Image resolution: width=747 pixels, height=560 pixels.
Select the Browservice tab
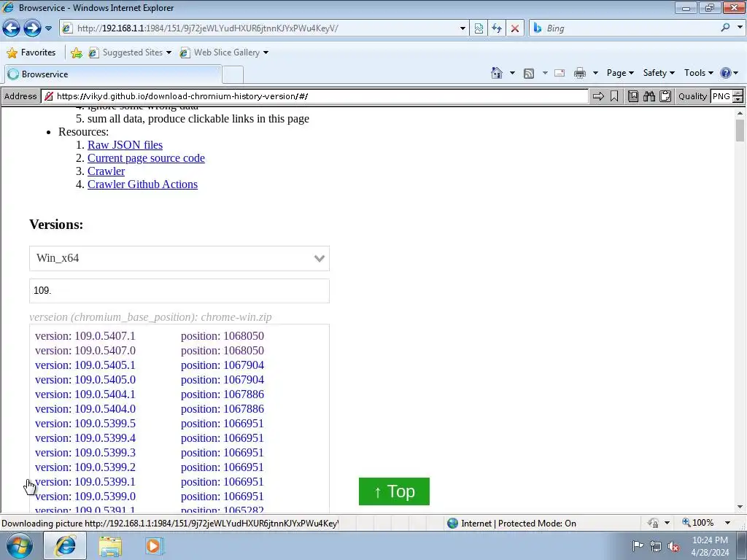[113, 74]
